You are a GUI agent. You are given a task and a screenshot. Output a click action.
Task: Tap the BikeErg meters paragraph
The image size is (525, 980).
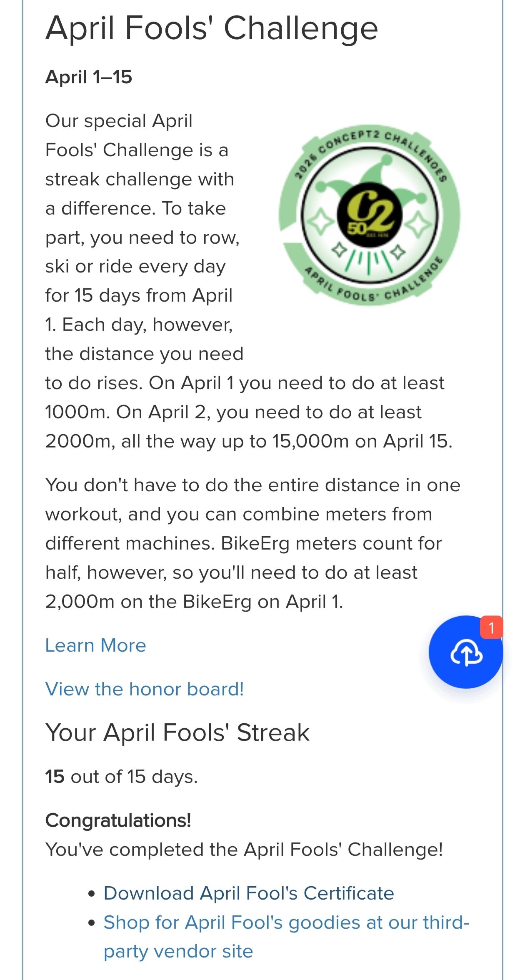(253, 543)
